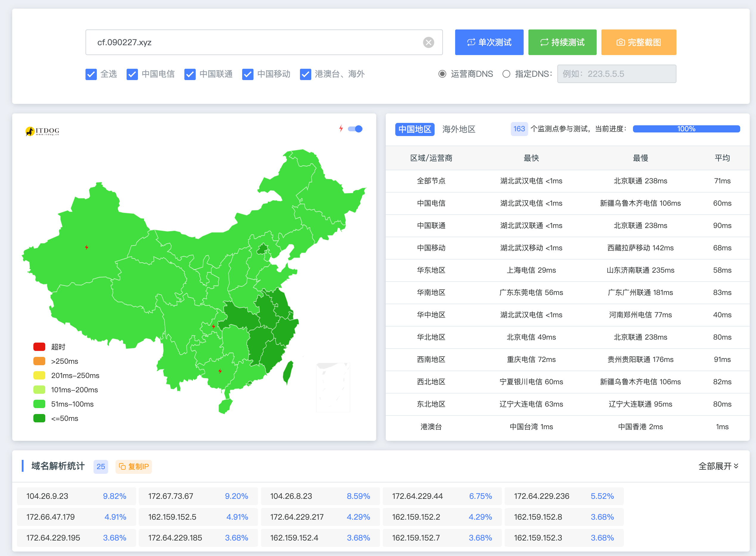Select the 全部节点 row label

[x=431, y=181]
